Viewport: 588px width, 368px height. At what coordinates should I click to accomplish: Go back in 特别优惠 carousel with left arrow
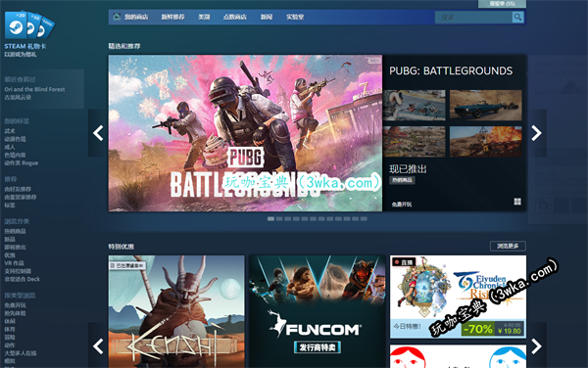tap(98, 346)
